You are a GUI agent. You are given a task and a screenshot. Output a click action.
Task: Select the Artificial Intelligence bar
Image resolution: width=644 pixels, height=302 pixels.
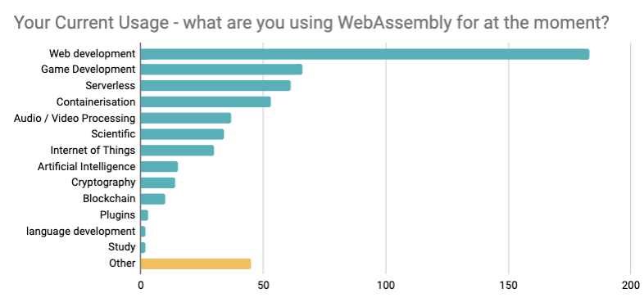[x=159, y=167]
